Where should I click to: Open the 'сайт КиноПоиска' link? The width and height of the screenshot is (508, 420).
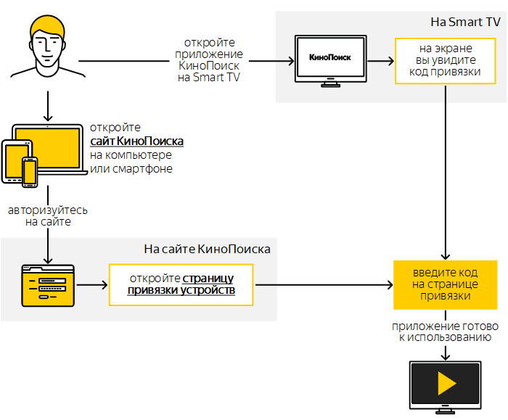pyautogui.click(x=136, y=141)
